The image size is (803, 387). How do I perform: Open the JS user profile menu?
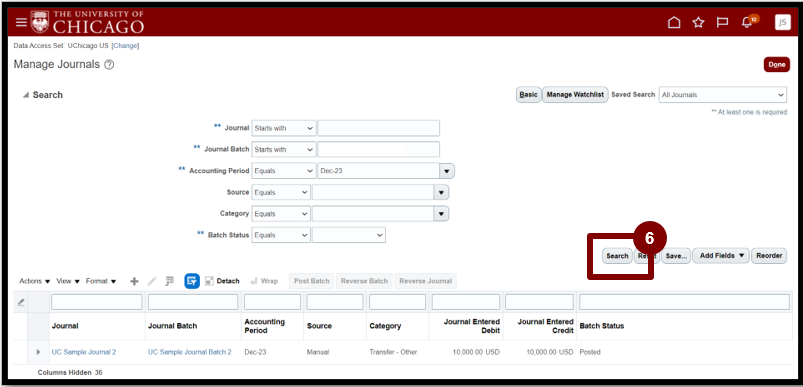click(783, 23)
